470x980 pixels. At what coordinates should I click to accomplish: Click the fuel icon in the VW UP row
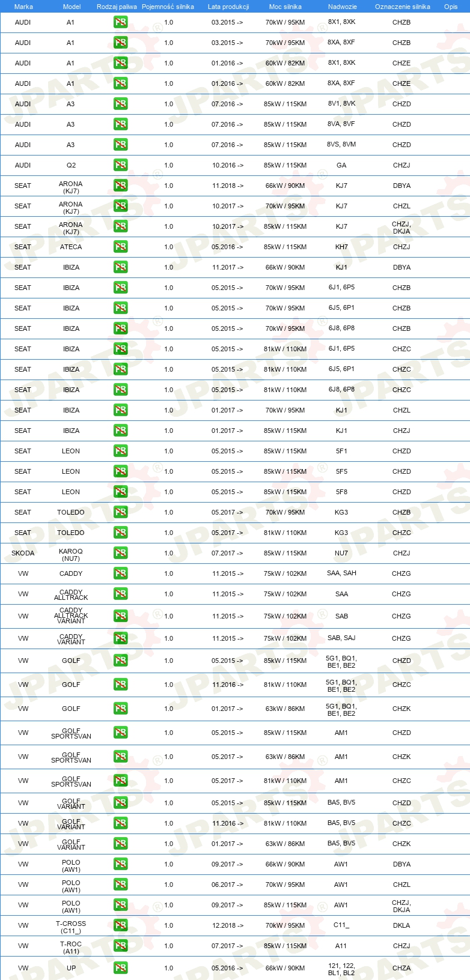(120, 968)
